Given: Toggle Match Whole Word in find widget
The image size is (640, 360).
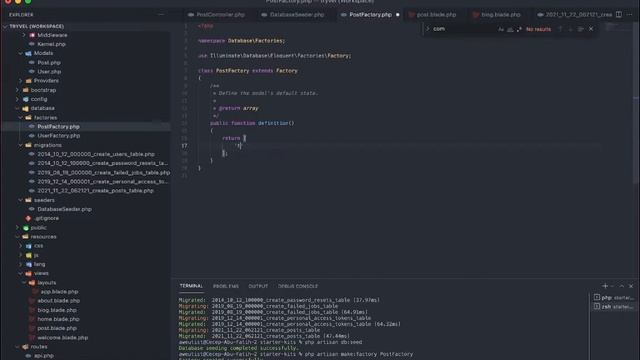Looking at the screenshot, I should (510, 29).
